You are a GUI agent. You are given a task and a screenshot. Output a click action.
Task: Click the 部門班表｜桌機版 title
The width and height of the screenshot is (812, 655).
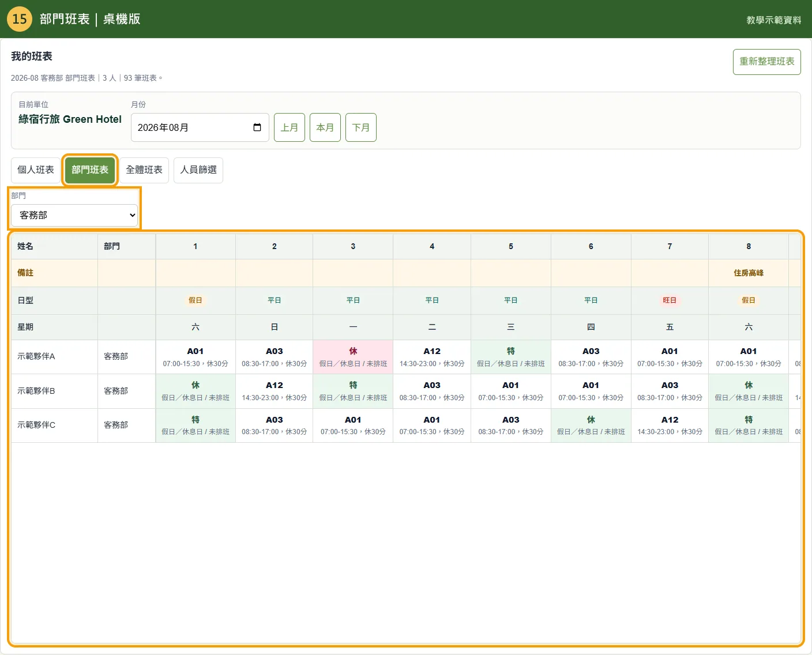click(x=90, y=19)
